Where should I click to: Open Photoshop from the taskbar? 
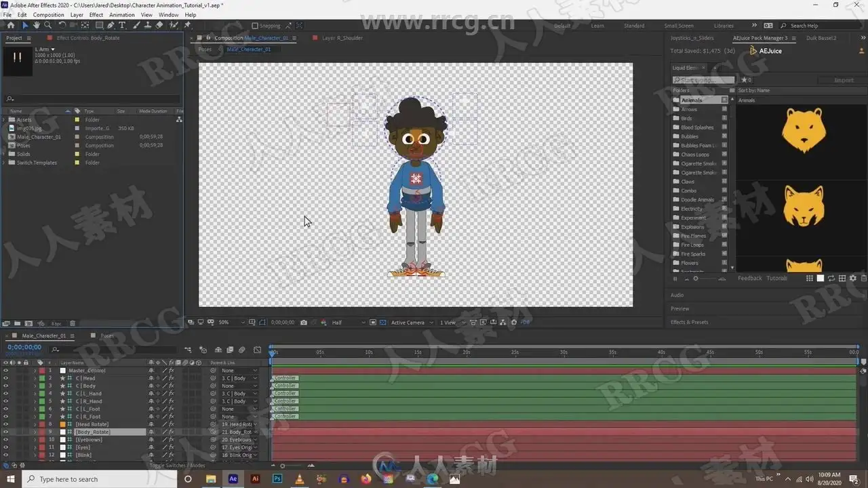(x=277, y=479)
